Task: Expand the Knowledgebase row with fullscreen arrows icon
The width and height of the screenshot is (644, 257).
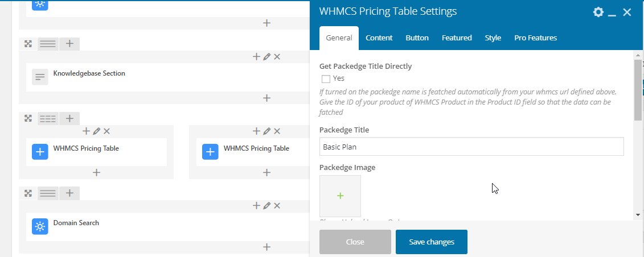Action: 28,44
